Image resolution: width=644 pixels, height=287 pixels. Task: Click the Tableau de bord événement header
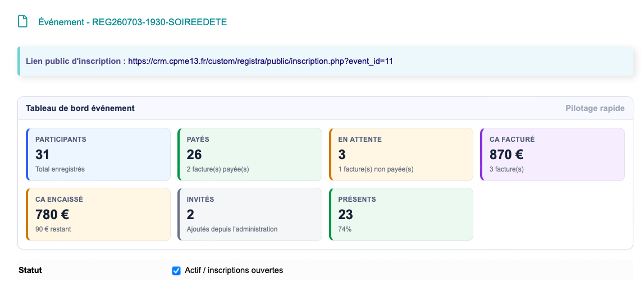pos(80,108)
